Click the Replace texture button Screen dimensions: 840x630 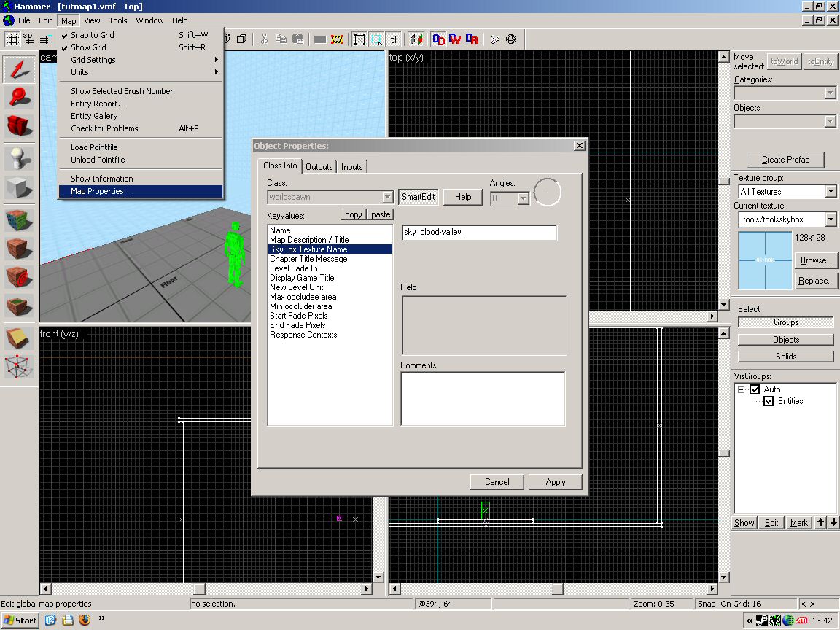(817, 281)
